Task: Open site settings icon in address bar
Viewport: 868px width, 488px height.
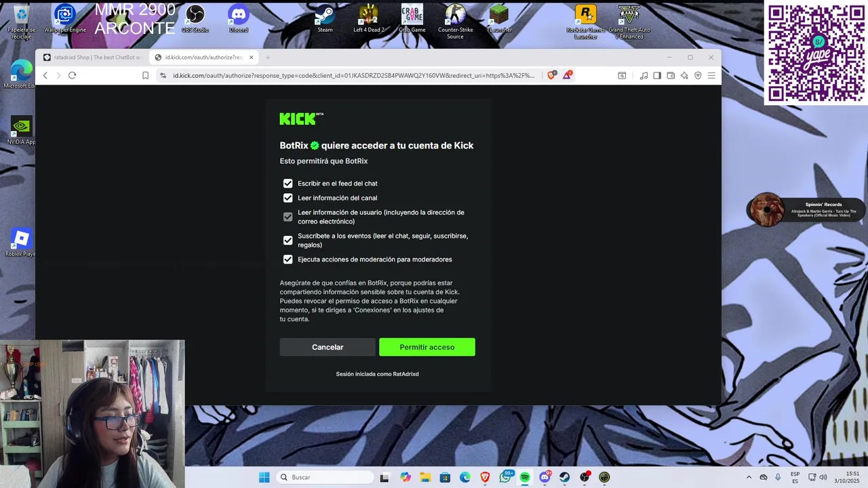Action: pos(163,75)
